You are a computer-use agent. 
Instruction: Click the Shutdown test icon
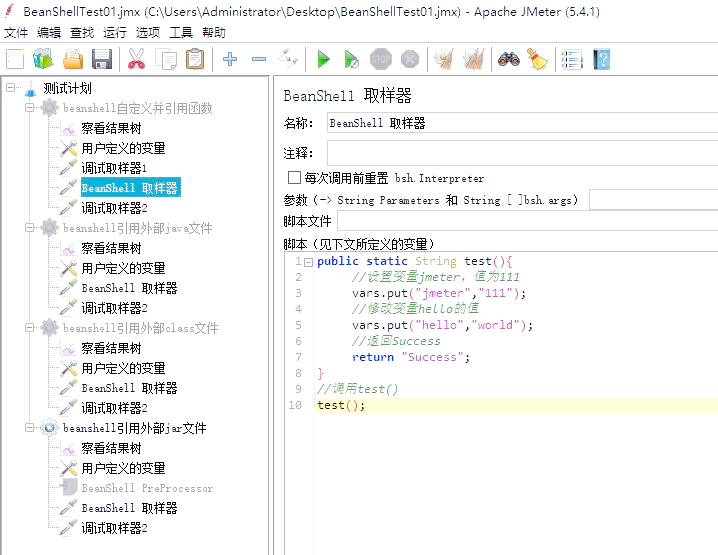pyautogui.click(x=410, y=59)
